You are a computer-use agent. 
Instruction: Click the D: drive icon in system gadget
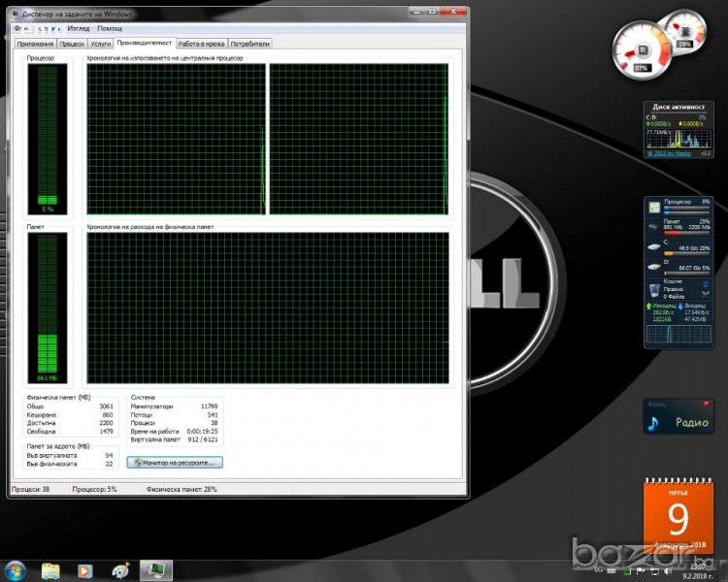[x=656, y=266]
